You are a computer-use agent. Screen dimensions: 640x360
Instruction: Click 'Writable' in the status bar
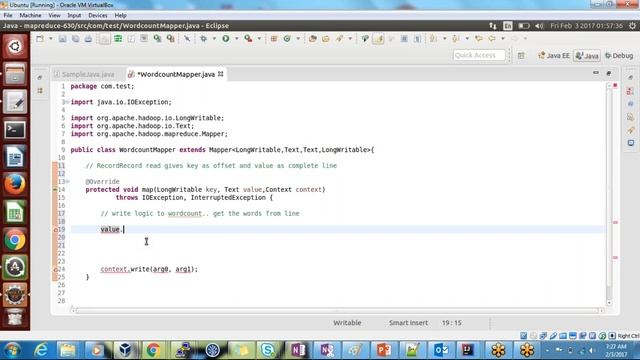pyautogui.click(x=347, y=323)
